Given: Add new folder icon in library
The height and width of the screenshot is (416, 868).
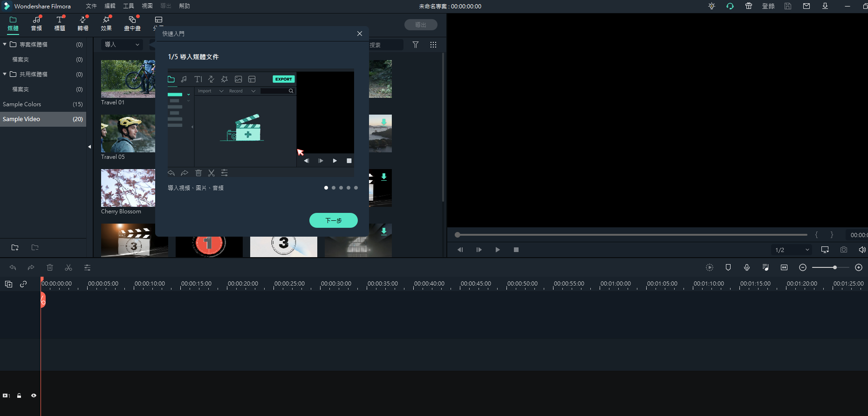Looking at the screenshot, I should coord(15,247).
